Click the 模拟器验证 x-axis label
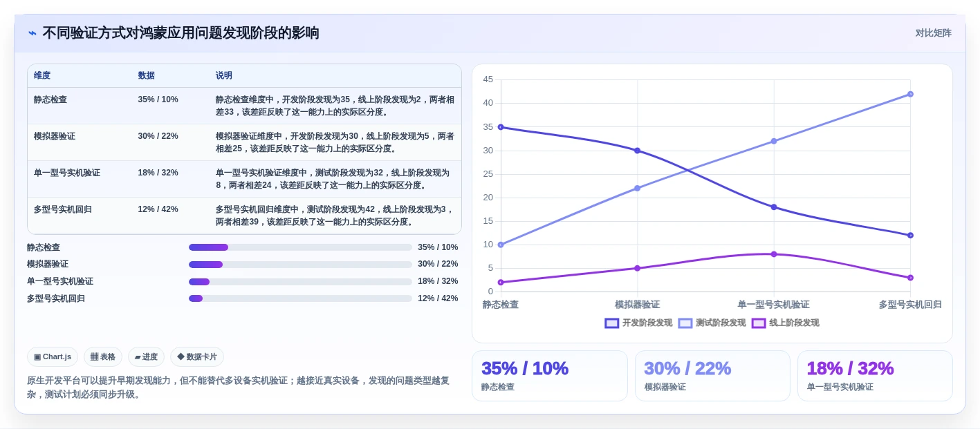The image size is (980, 429). pyautogui.click(x=637, y=305)
